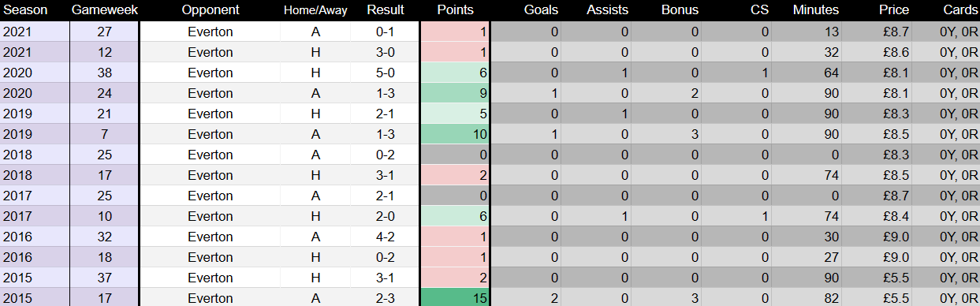Click the 15 points cell
The width and height of the screenshot is (980, 306).
456,298
